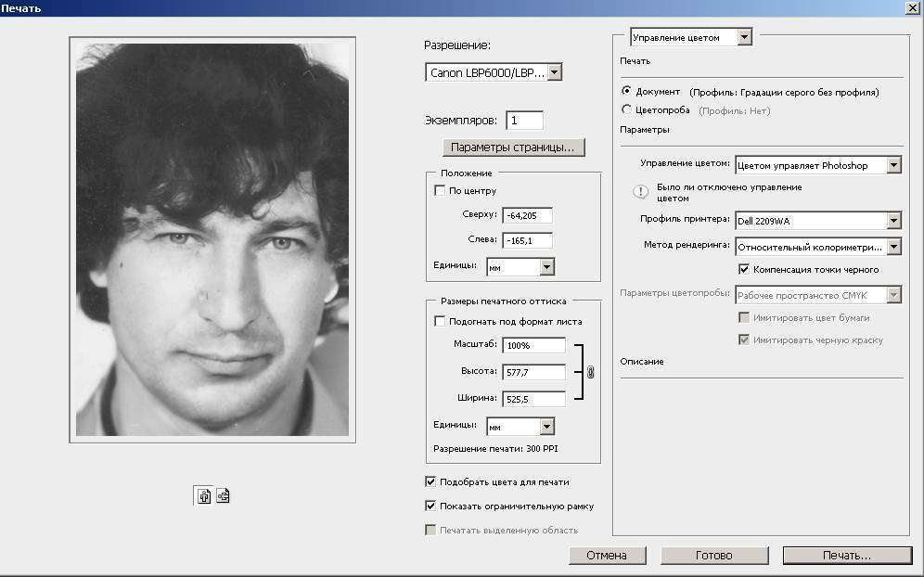Click the Печать... button
Screen dimensions: 924x577
[x=846, y=556]
